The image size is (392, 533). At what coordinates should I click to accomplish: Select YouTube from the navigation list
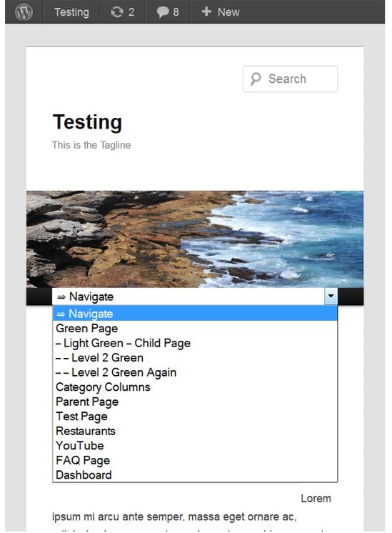pyautogui.click(x=195, y=445)
